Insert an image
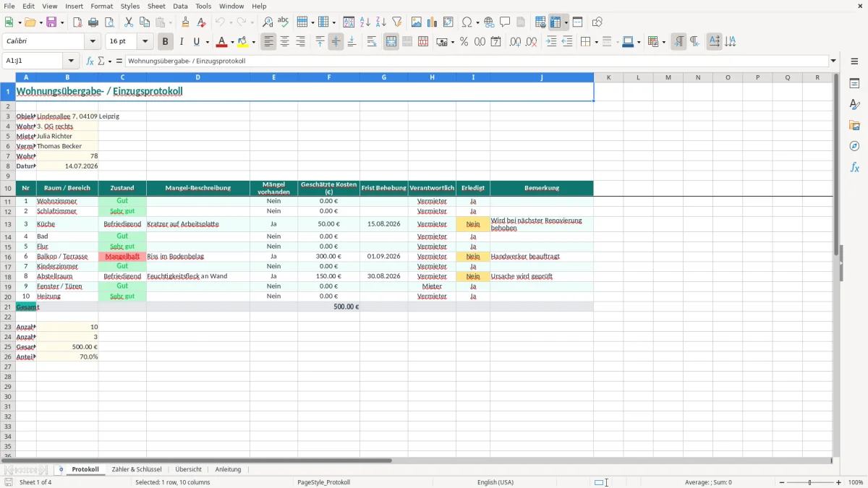The image size is (868, 488). pos(417,22)
